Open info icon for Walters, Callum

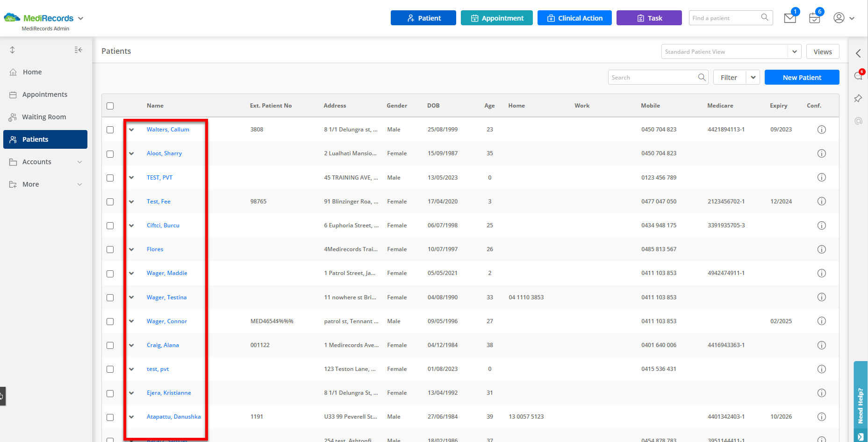[x=822, y=130]
